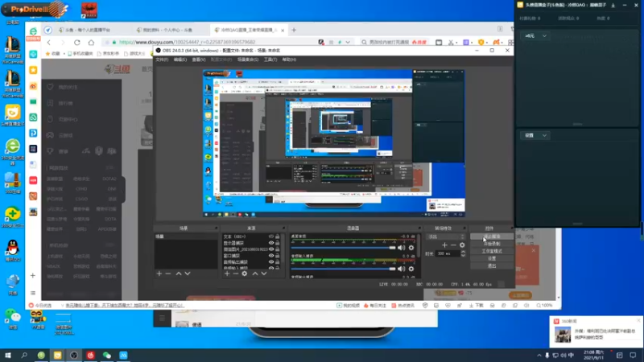Expand the first dropdown in right streaming panel

pos(535,35)
